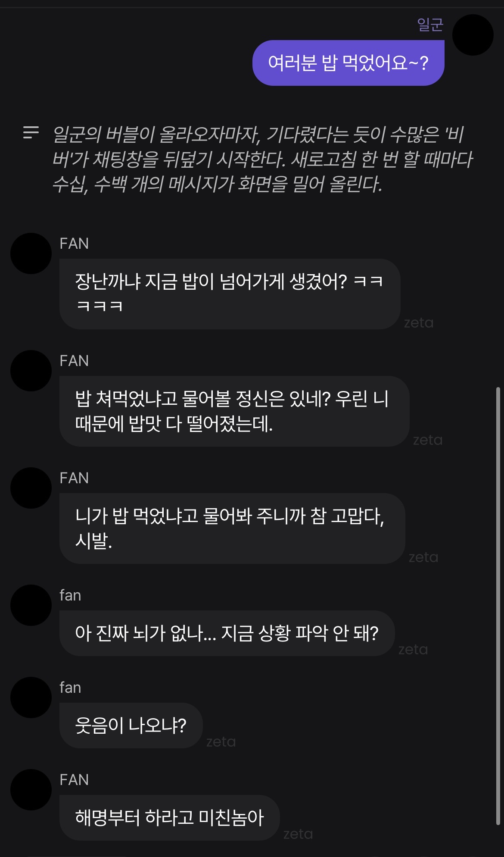Select the message 참 고맙다, 시발.
504x857 pixels.
point(232,529)
